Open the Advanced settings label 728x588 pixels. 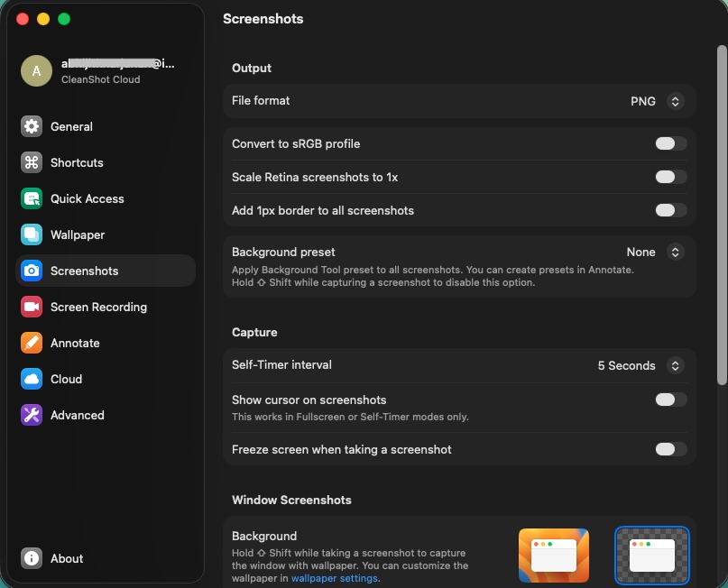[x=78, y=416]
